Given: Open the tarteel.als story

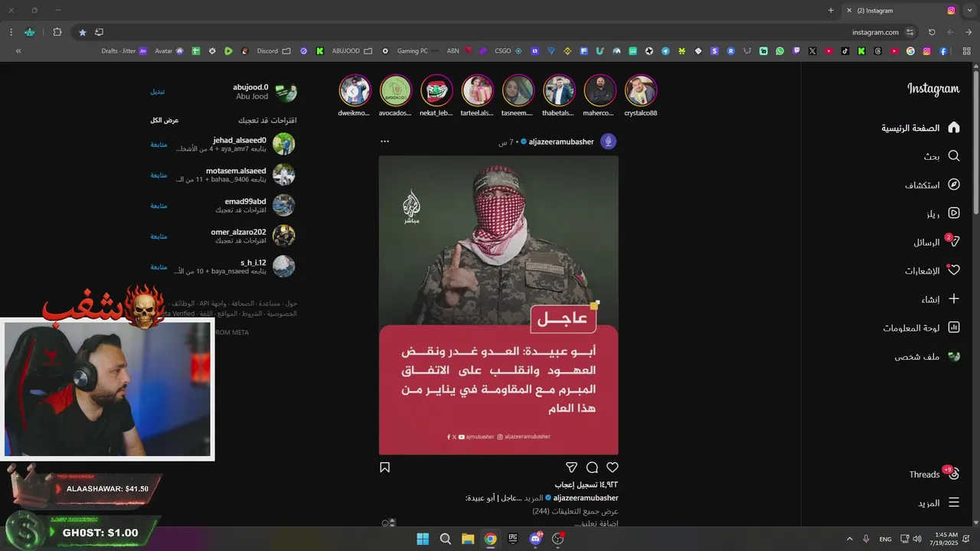Looking at the screenshot, I should point(477,90).
